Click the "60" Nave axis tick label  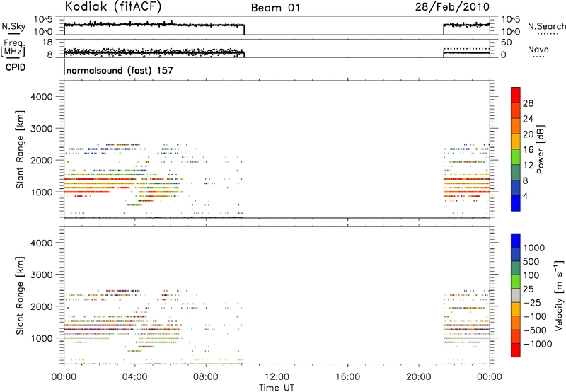point(506,42)
